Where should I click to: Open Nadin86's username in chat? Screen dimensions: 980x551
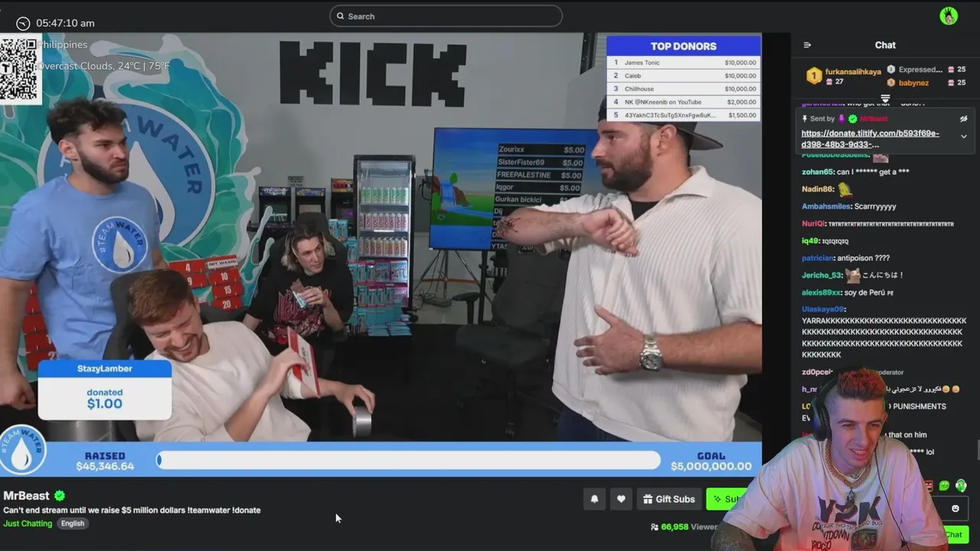(x=818, y=189)
